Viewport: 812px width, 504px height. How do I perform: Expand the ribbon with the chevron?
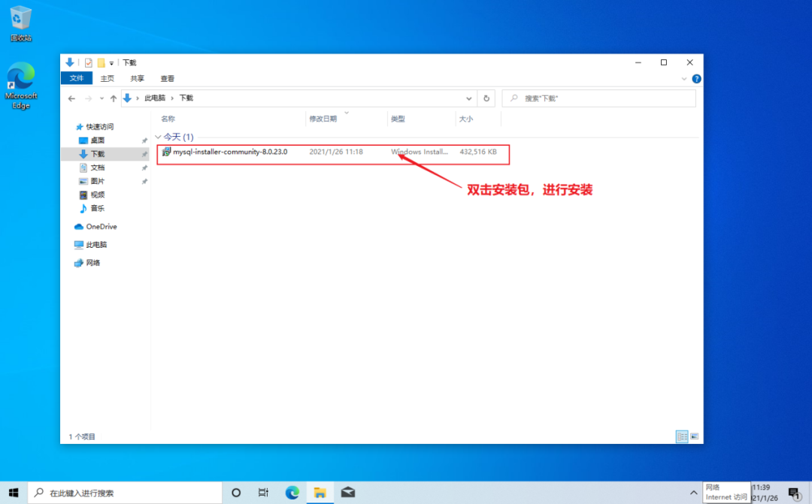pyautogui.click(x=683, y=79)
